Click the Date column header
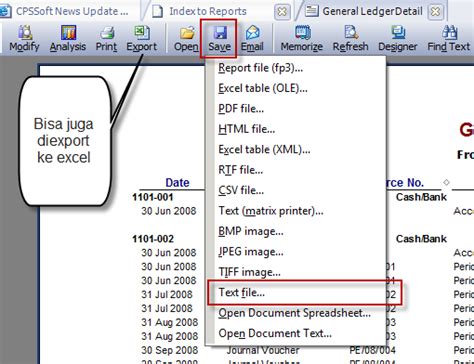Screen dimensions: 474x364 point(177,183)
